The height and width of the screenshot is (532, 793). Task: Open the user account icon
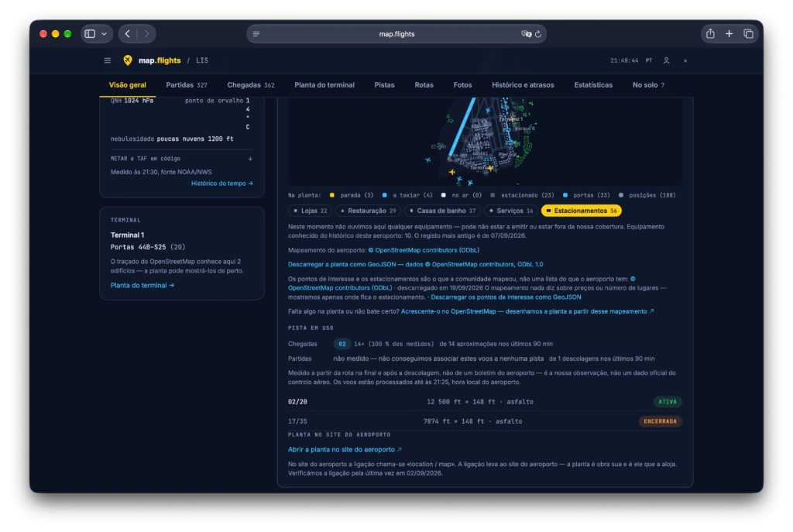click(667, 60)
